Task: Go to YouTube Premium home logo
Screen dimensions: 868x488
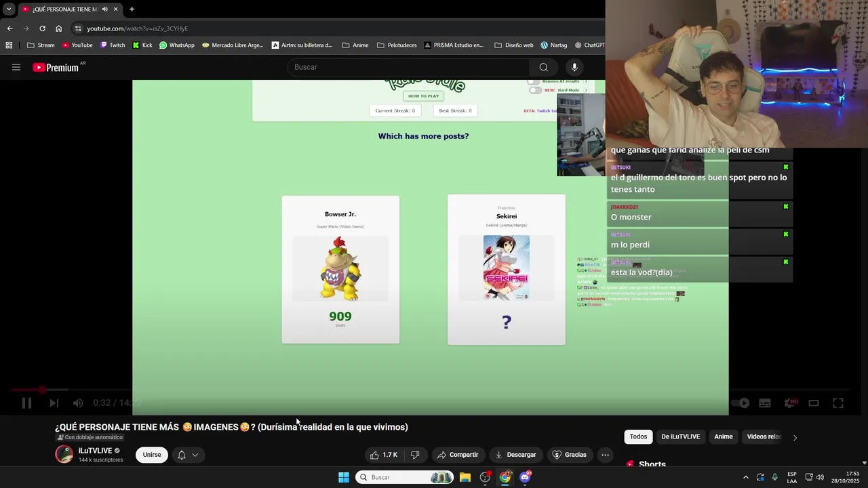Action: (x=56, y=67)
